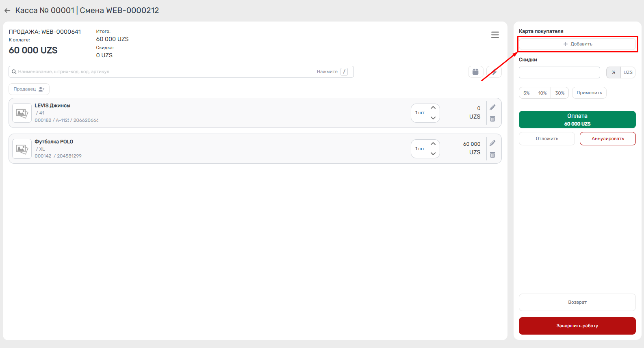Click Добавить to add a customer card
Image resolution: width=644 pixels, height=348 pixels.
coord(577,44)
